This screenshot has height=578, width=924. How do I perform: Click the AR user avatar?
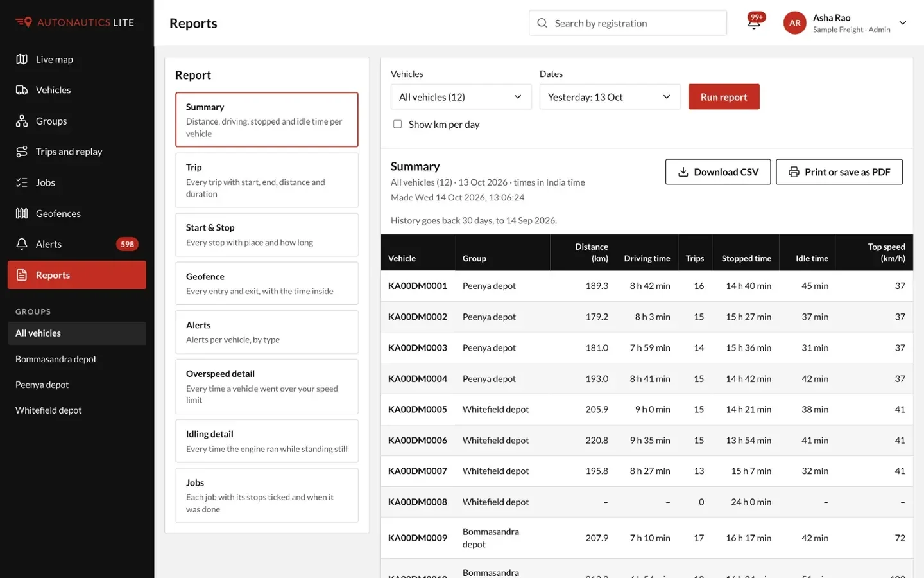(x=794, y=23)
